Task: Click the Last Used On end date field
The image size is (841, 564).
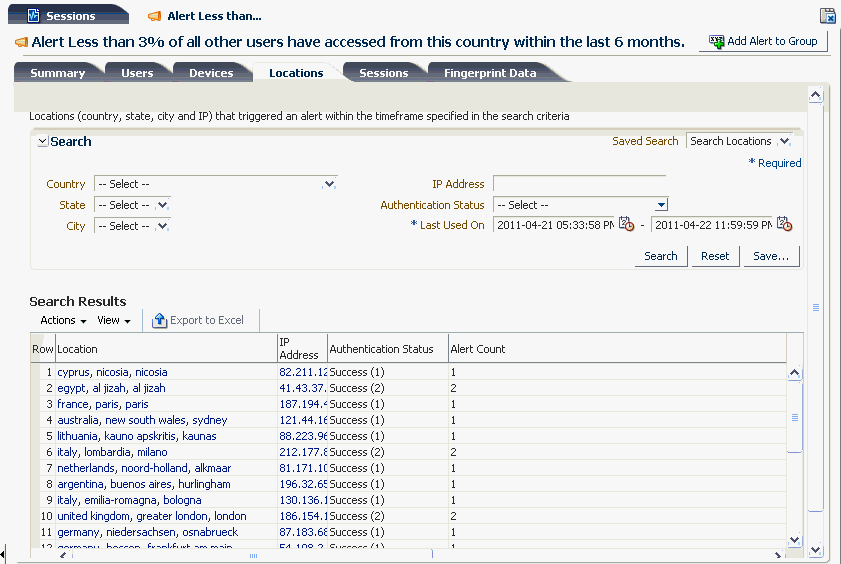Action: [712, 225]
